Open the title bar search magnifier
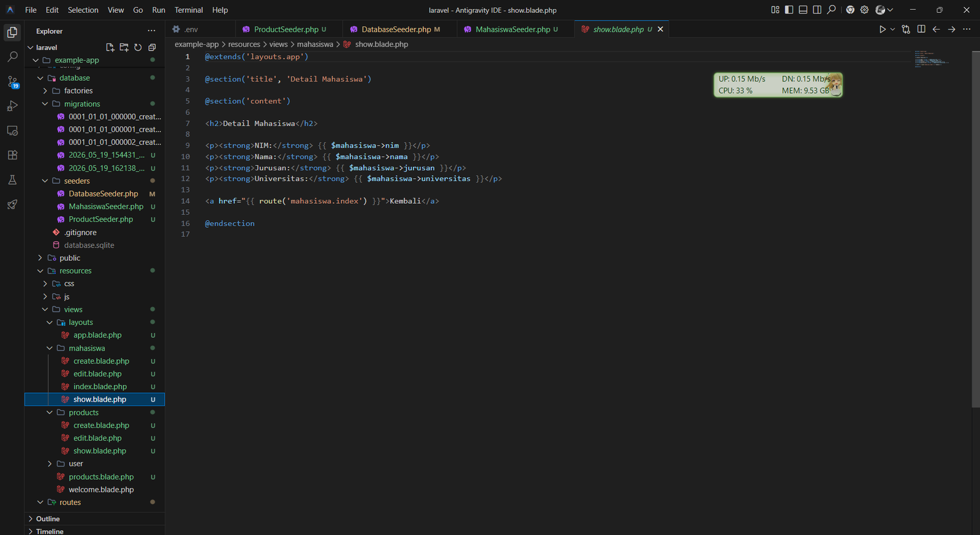 tap(831, 10)
